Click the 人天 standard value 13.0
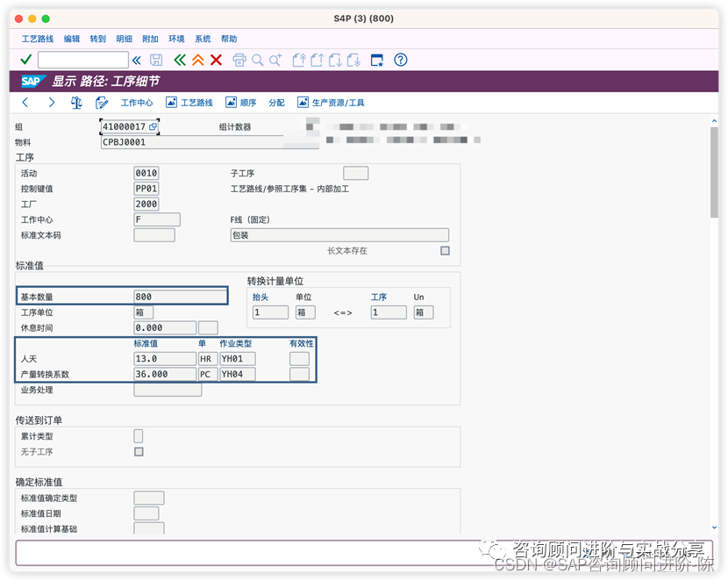This screenshot has height=581, width=728. point(165,359)
